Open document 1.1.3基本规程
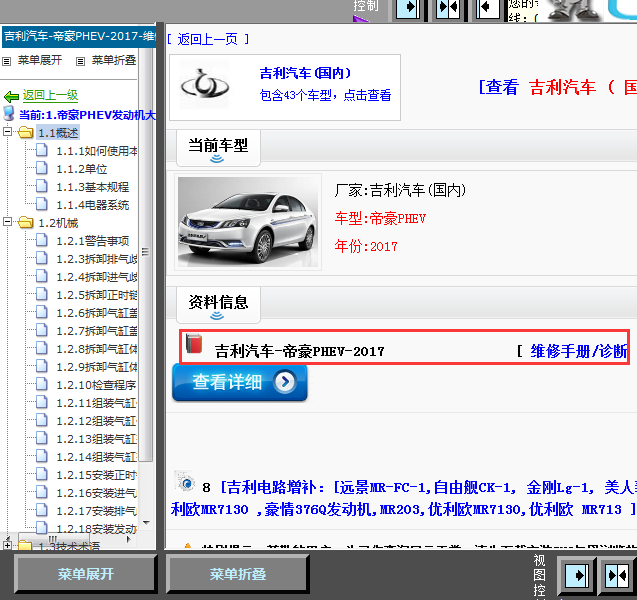The height and width of the screenshot is (600, 637). pos(93,187)
